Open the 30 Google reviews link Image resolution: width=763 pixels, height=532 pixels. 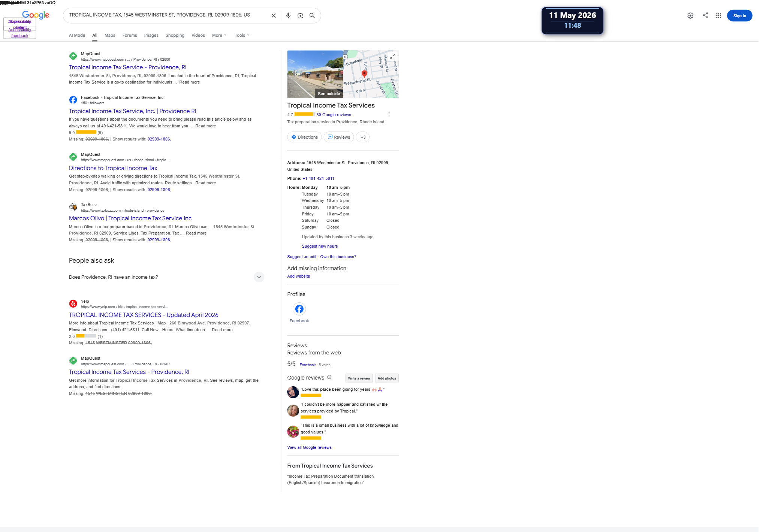click(x=334, y=115)
